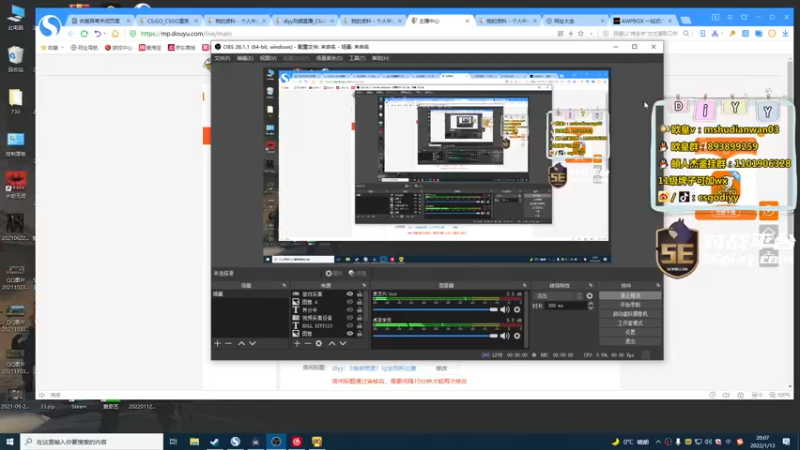This screenshot has height=450, width=800.
Task: Bookmark page with star icon in address bar
Action: click(581, 34)
